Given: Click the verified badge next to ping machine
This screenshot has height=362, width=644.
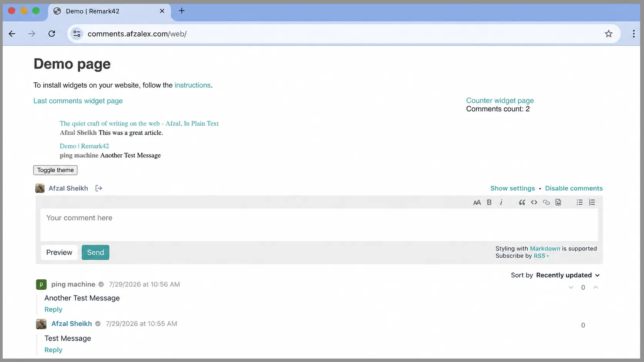Looking at the screenshot, I should 101,284.
